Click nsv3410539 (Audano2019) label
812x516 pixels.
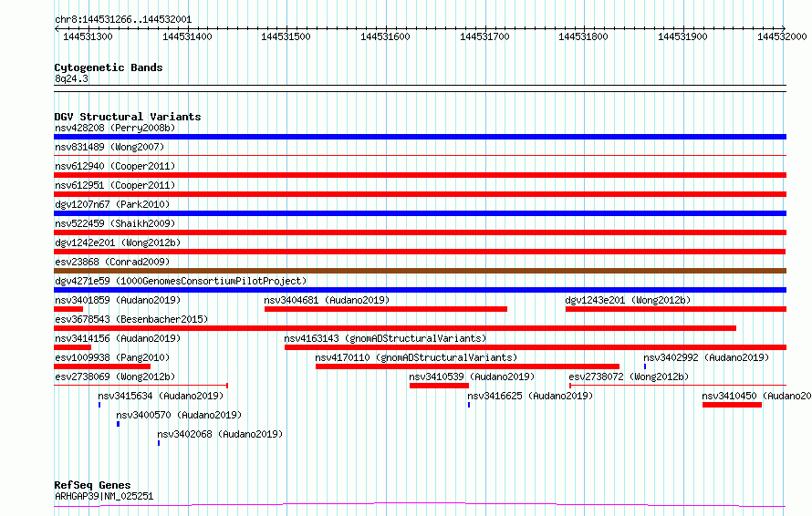pyautogui.click(x=472, y=377)
